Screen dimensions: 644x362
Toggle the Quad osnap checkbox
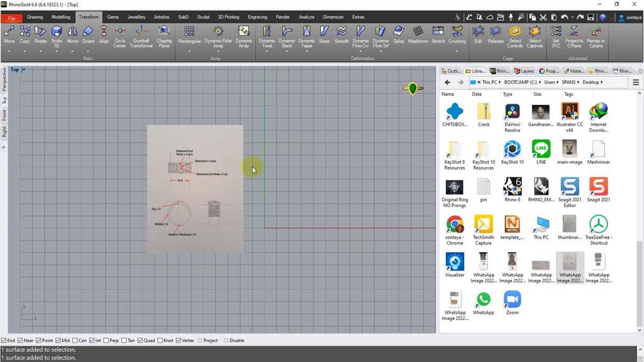pos(140,340)
